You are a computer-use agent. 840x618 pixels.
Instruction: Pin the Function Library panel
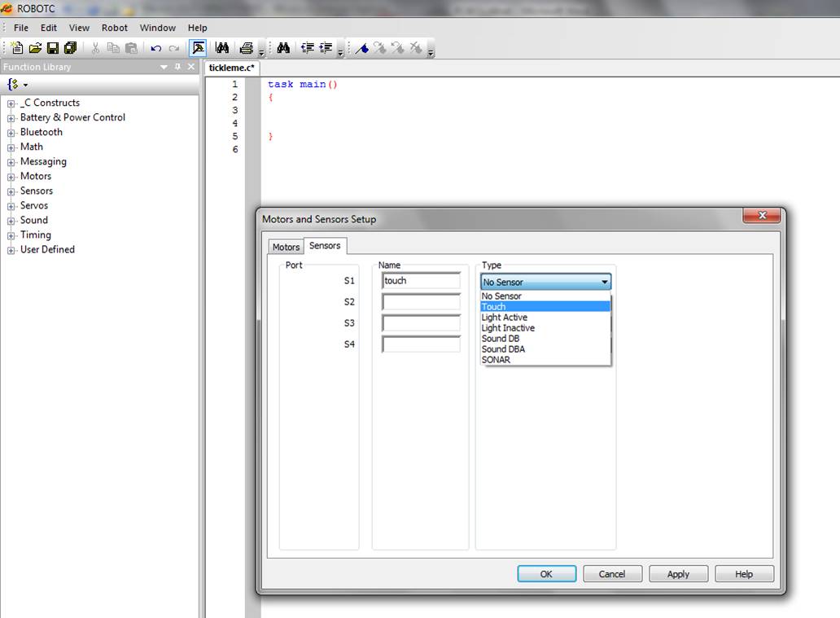178,67
